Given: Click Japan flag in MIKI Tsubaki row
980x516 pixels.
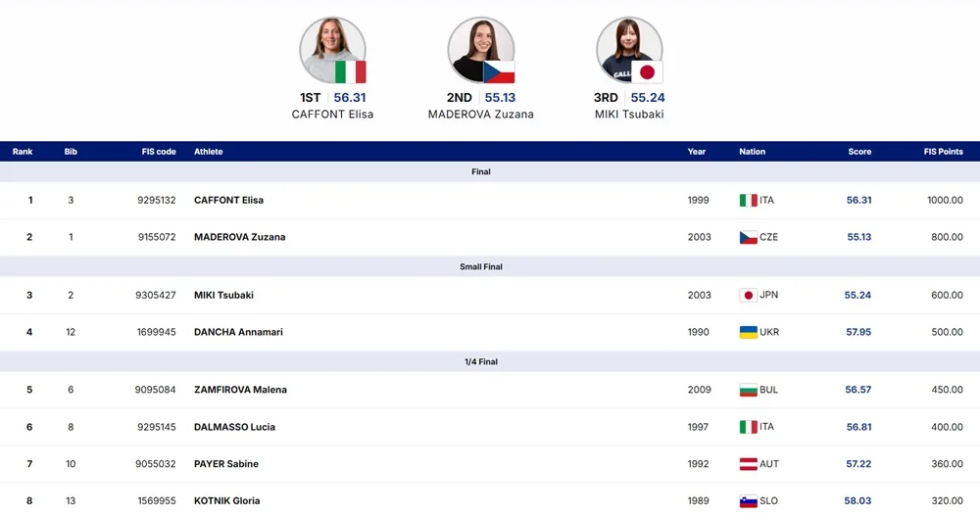Looking at the screenshot, I should tap(748, 296).
